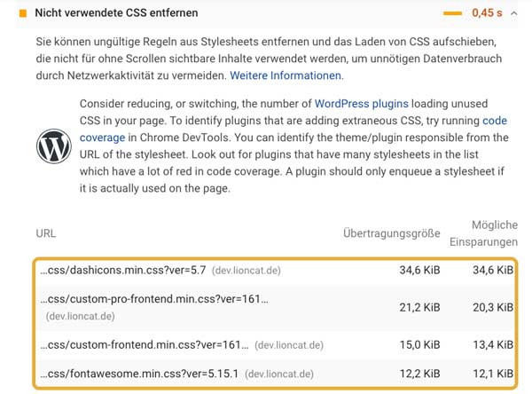Click the Übertragungsgröße column header
The width and height of the screenshot is (532, 394).
[x=392, y=233]
